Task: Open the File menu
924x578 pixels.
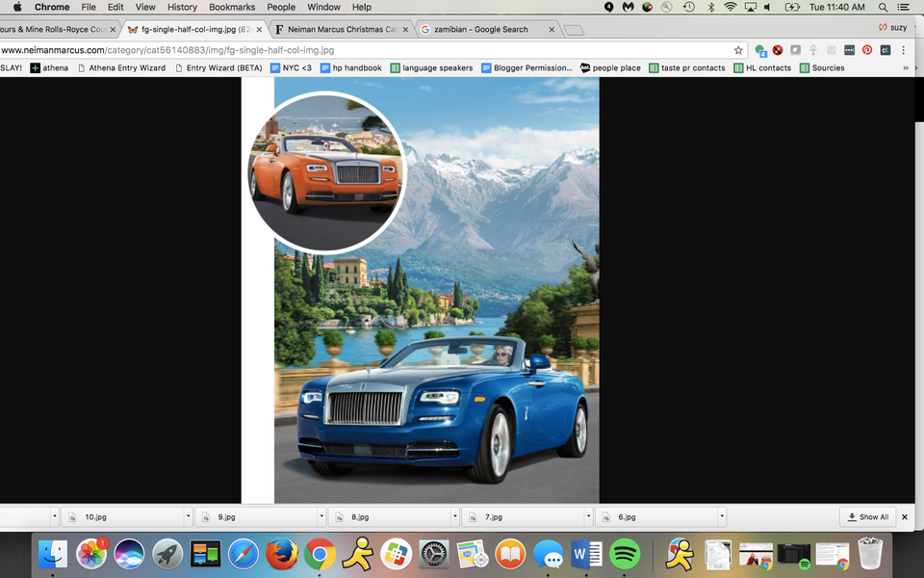Action: [x=89, y=7]
